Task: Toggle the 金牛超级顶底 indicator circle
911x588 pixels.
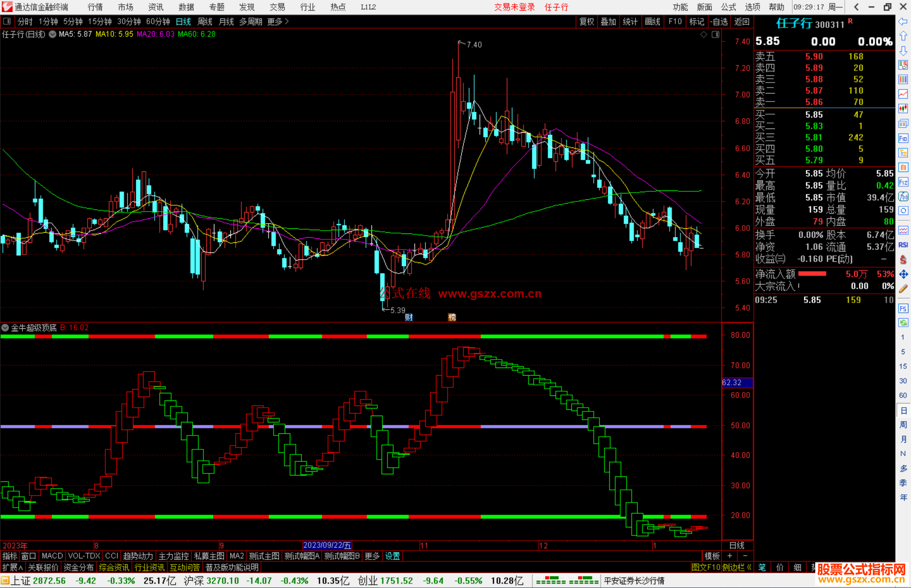Action: click(5, 328)
